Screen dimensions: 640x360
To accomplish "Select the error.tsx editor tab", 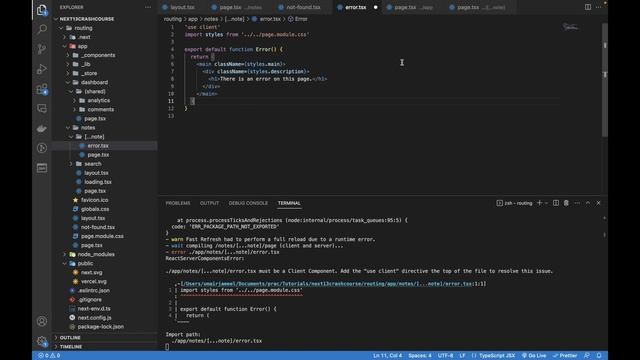I will pyautogui.click(x=356, y=7).
